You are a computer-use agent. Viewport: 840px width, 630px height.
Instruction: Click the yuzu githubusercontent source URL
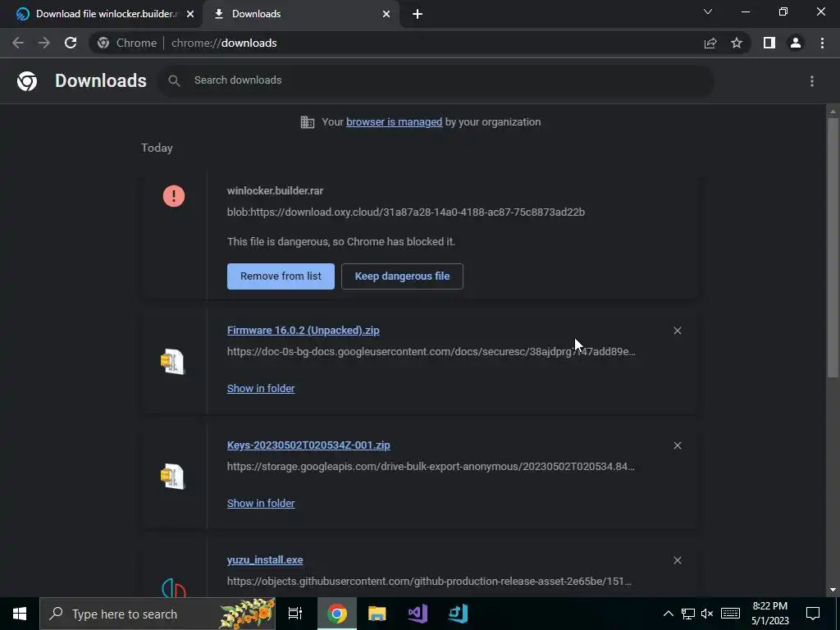click(x=429, y=582)
